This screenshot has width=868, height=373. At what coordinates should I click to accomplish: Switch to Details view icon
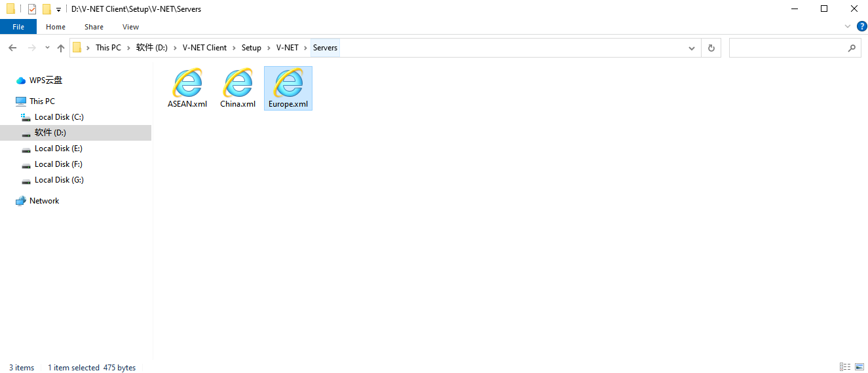point(845,367)
